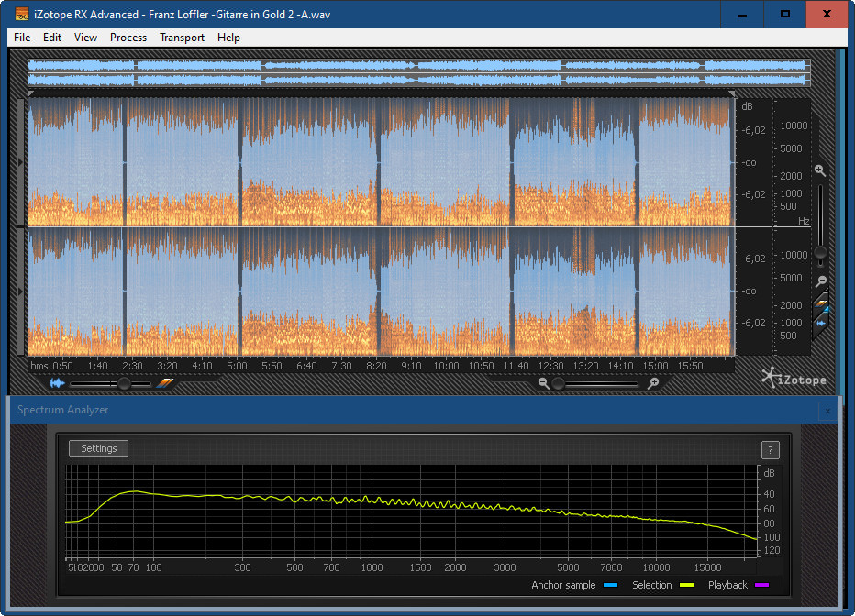The height and width of the screenshot is (616, 855).
Task: Open the Process menu
Action: (x=128, y=38)
